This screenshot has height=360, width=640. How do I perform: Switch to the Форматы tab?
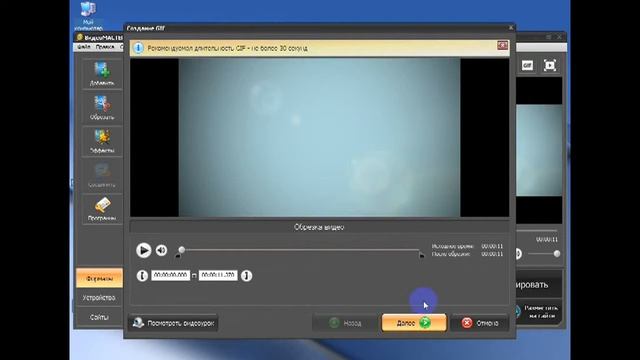(x=99, y=278)
